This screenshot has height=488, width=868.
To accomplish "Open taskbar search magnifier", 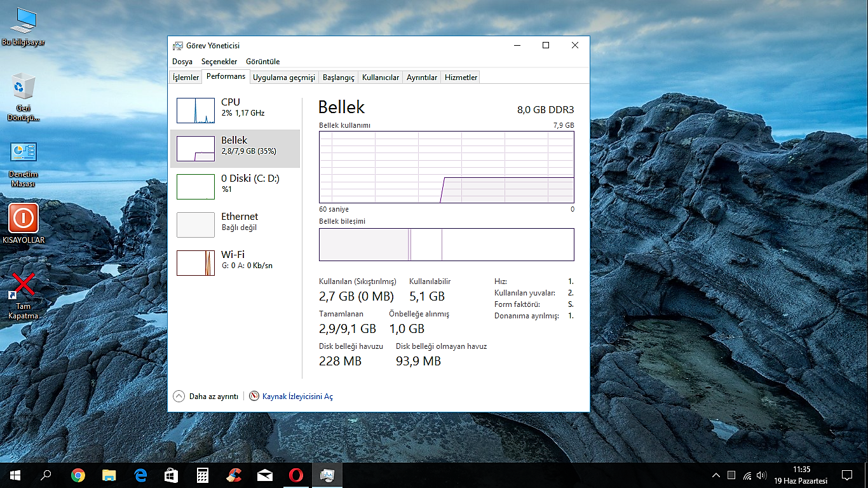I will coord(46,475).
